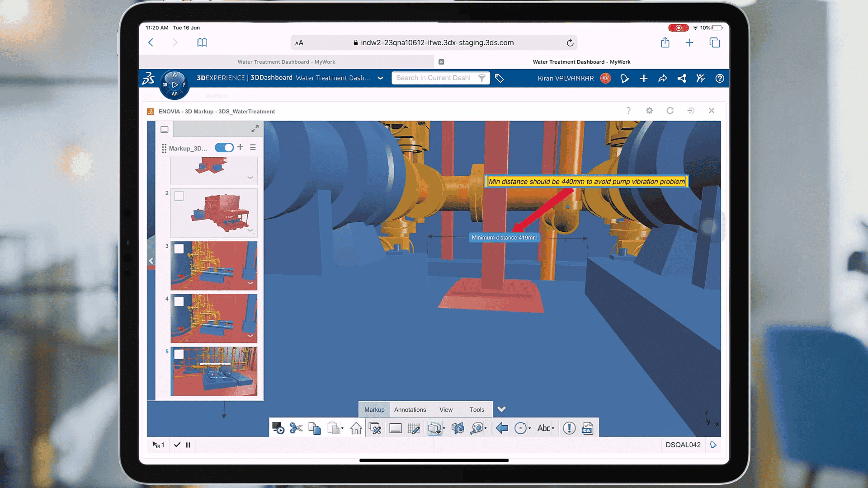Click the Copy tool icon
The width and height of the screenshot is (868, 488).
315,428
